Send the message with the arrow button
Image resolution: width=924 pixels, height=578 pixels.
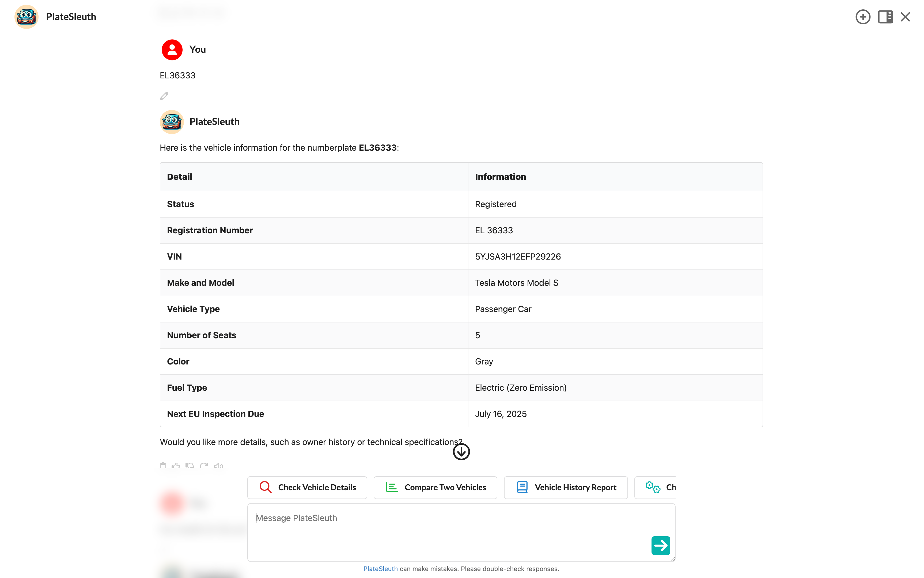[660, 546]
